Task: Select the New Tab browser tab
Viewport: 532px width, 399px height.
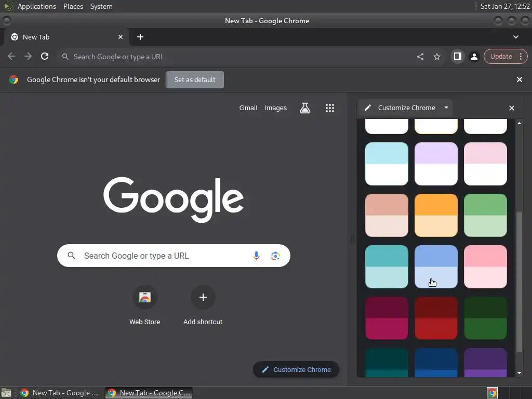Action: 66,37
